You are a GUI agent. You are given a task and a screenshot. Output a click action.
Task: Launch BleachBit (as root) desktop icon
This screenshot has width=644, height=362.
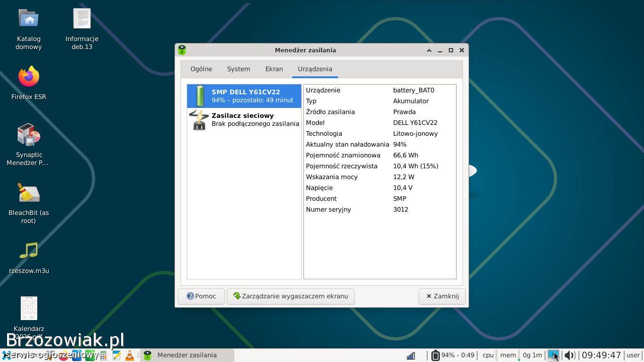pos(29,193)
